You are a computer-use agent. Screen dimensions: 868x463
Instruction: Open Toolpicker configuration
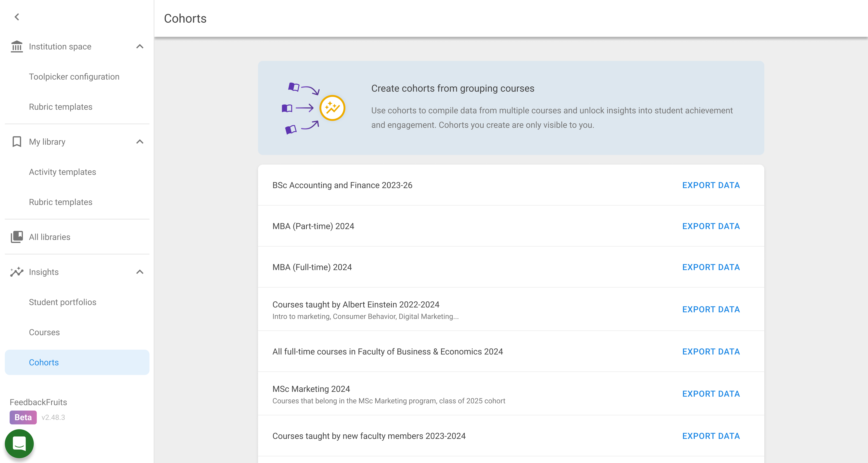click(77, 77)
